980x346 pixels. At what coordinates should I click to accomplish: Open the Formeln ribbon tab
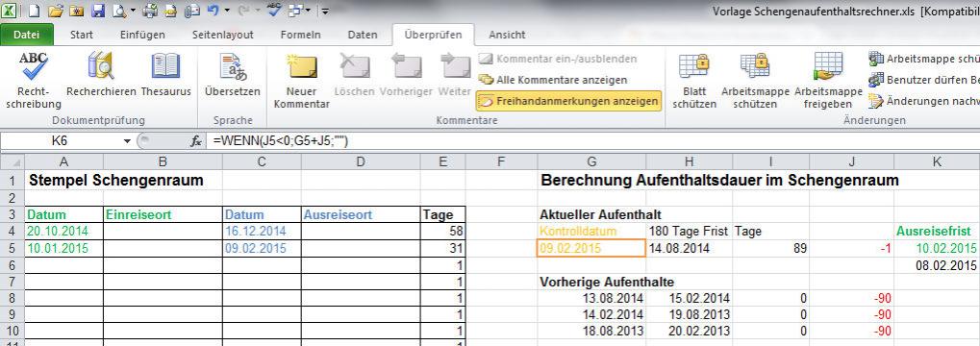pos(301,35)
